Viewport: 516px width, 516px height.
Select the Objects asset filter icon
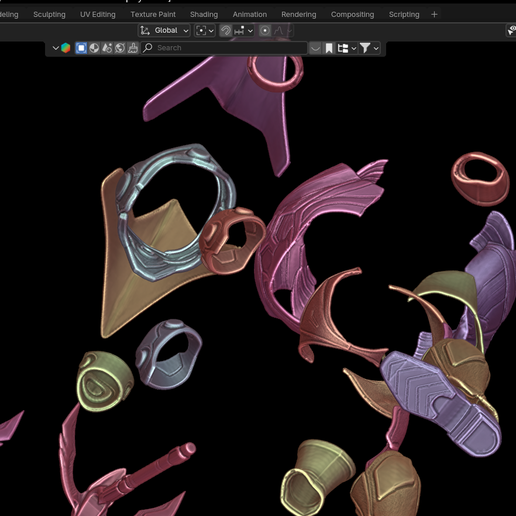(81, 48)
